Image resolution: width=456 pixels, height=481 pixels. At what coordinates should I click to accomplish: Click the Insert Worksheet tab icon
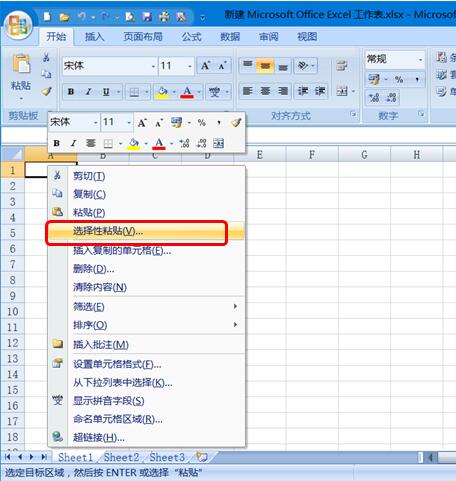[x=202, y=456]
